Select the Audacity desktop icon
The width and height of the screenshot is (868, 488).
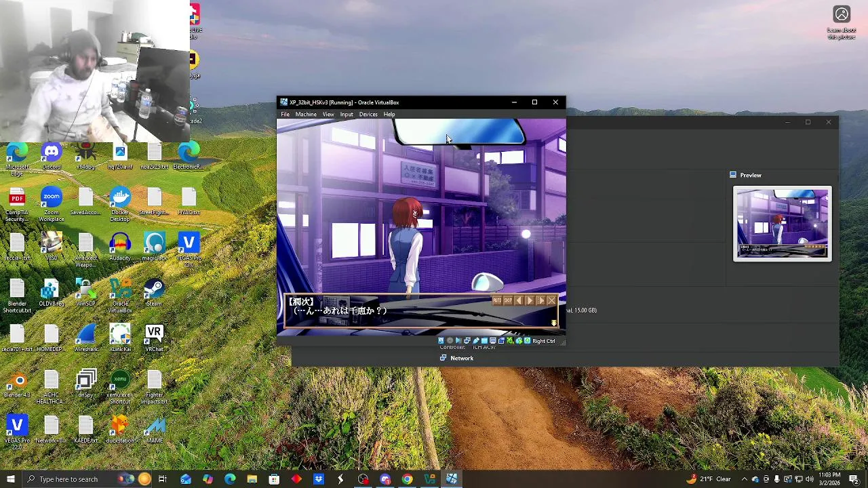120,247
